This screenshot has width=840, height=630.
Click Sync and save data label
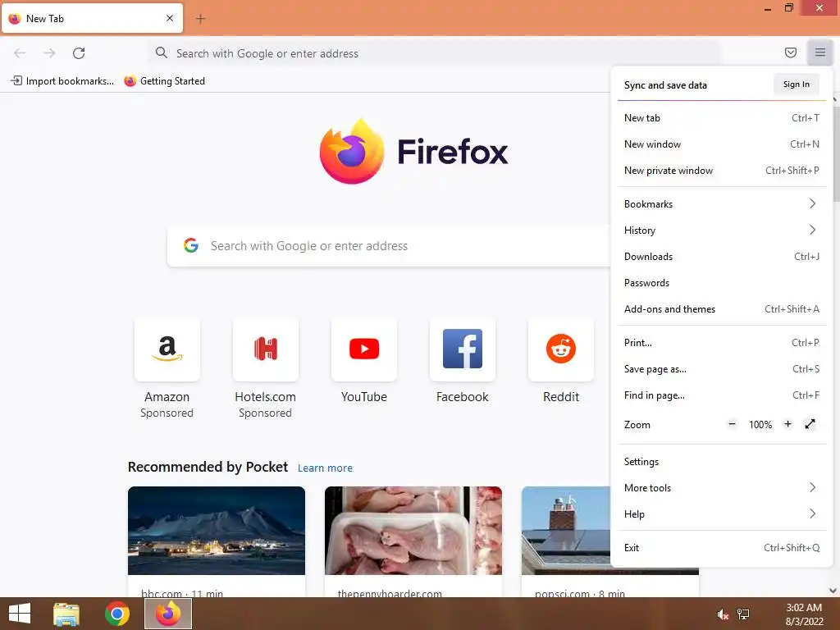pyautogui.click(x=665, y=85)
